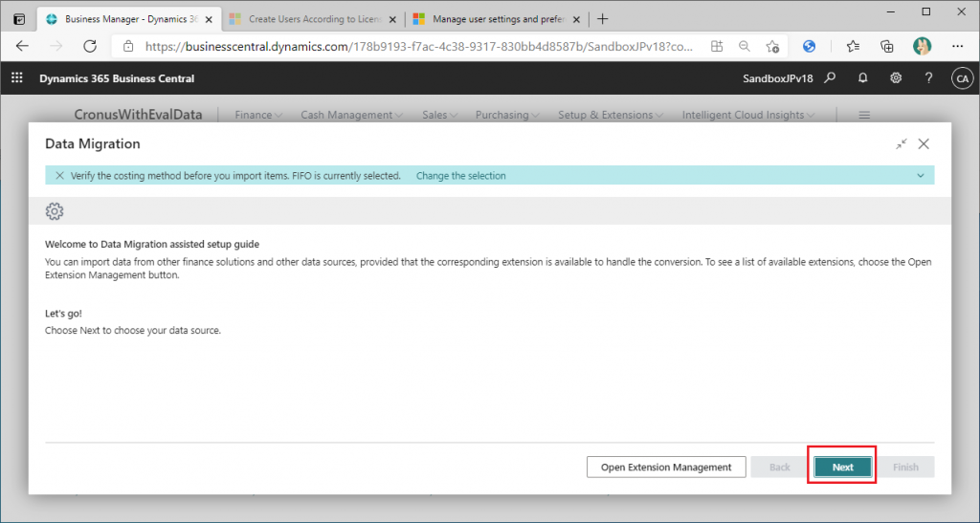
Task: Open the hamburger navigation menu
Action: [x=864, y=115]
